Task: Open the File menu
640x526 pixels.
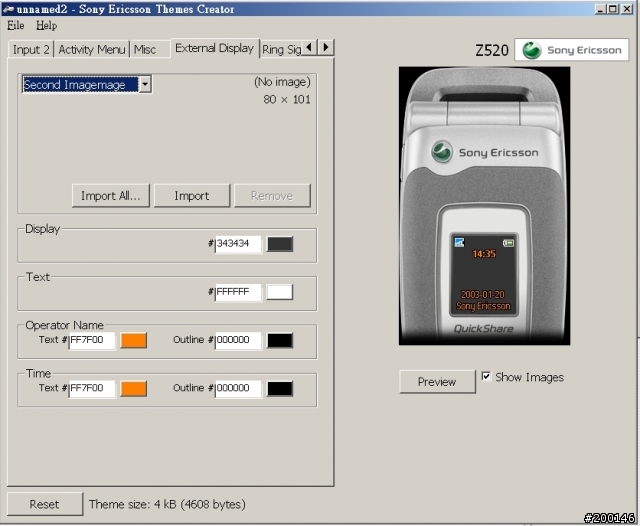Action: tap(16, 25)
